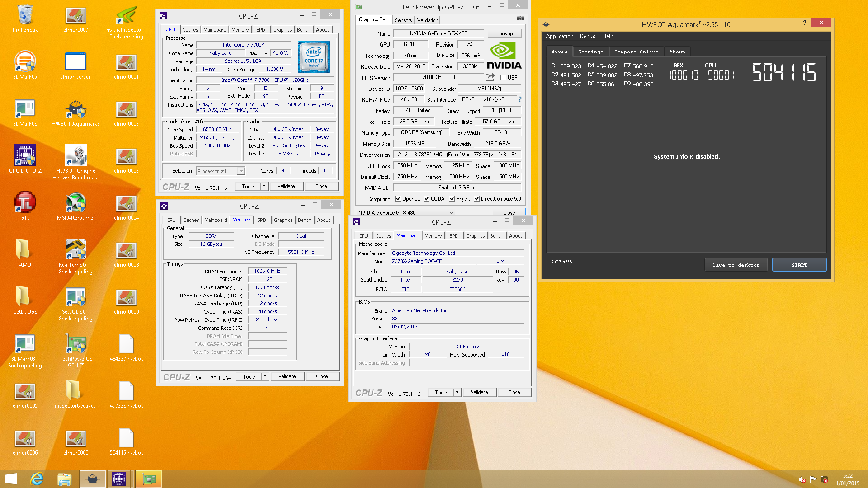
Task: Open Internet Explorer from the taskbar
Action: 37,479
